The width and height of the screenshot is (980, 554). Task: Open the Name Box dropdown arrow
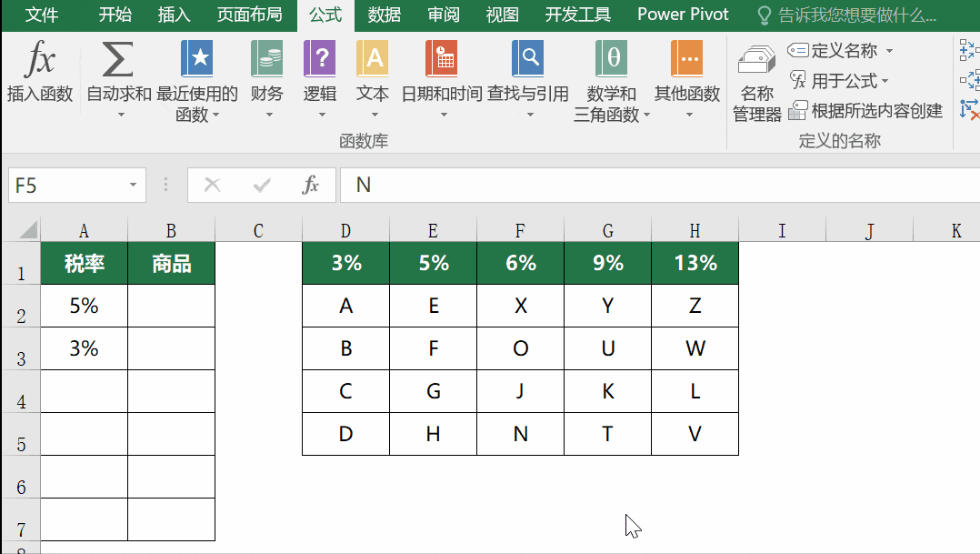tap(133, 185)
